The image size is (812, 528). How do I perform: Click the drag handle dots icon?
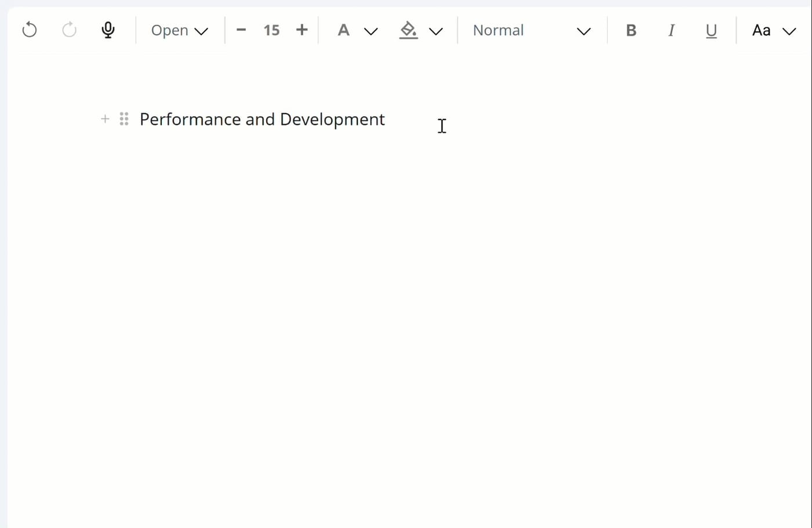point(124,119)
